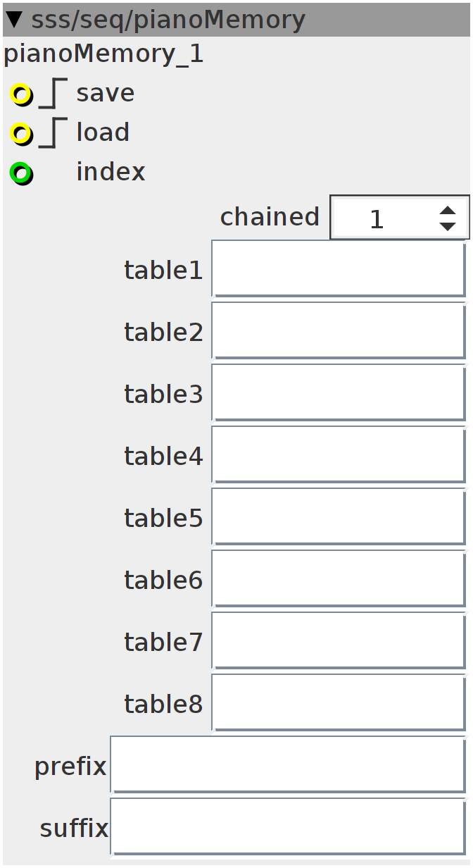The width and height of the screenshot is (473, 868).
Task: Collapse the sss/seq/pianoMemory panel triangle
Action: (x=14, y=20)
